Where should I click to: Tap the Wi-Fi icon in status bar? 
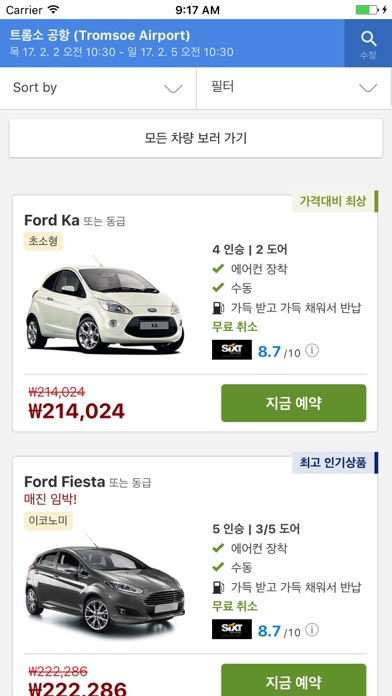pos(54,9)
